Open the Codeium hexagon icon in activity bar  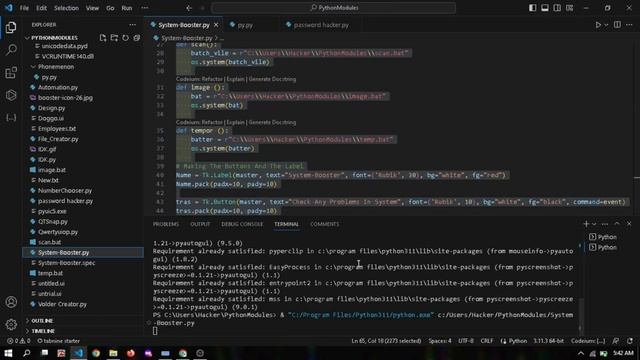tap(11, 95)
